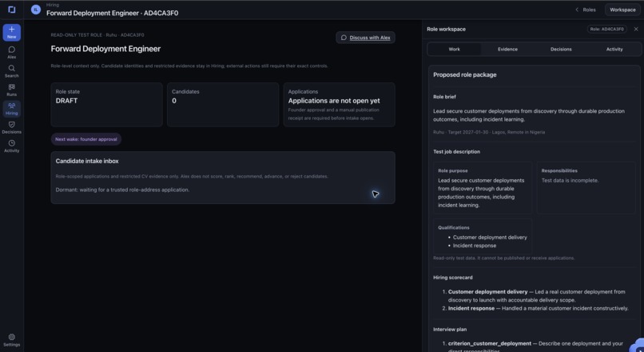Screen dimensions: 644x352
Task: Click header title Forward Deployment Engineer - AD4CA3F0
Action: (x=112, y=13)
